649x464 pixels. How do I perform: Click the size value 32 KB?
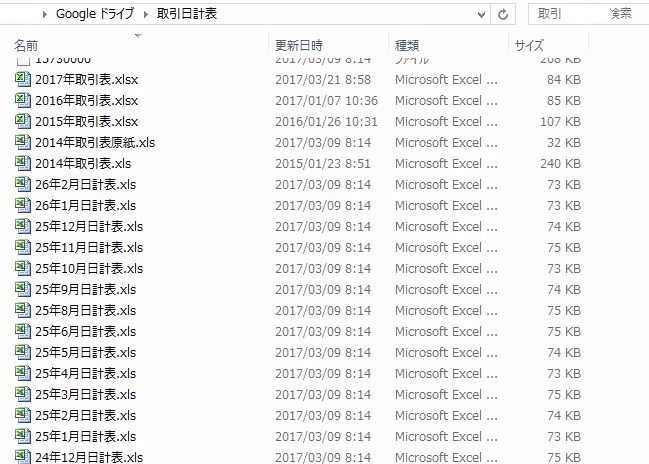click(564, 143)
